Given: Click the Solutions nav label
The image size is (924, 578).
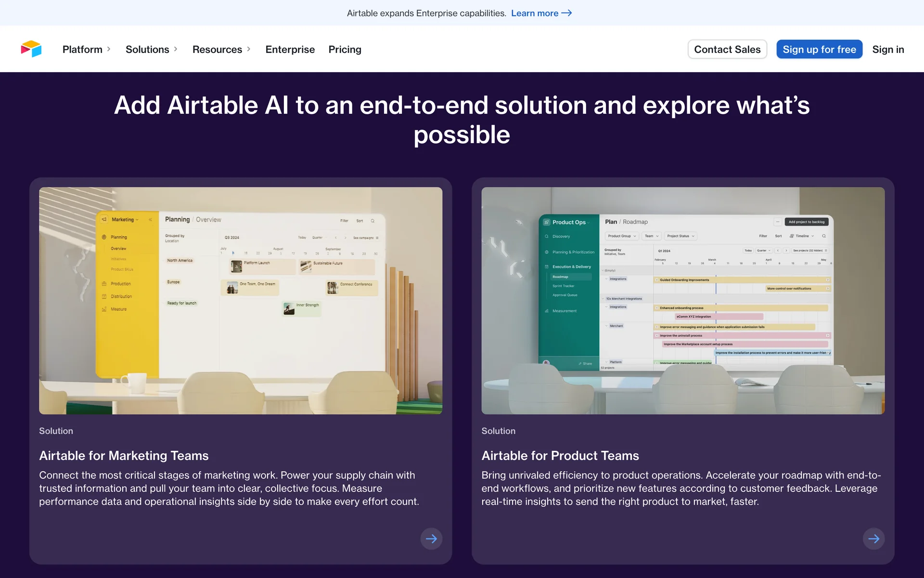Looking at the screenshot, I should point(147,49).
